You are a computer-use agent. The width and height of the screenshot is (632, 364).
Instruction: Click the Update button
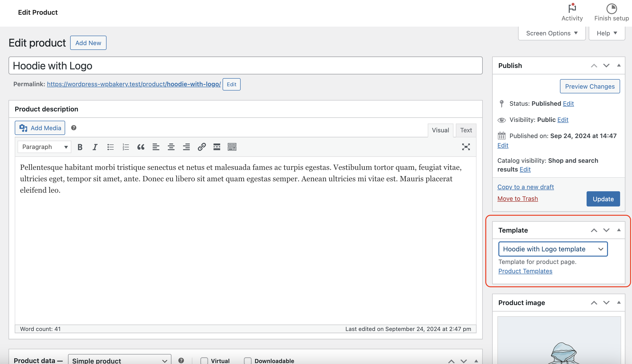pyautogui.click(x=603, y=199)
